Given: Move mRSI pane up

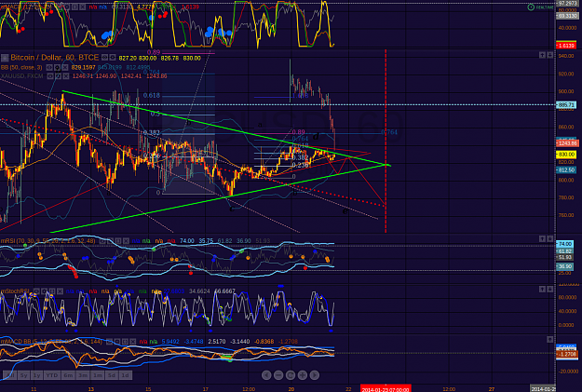Looking at the screenshot, I should (542, 238).
